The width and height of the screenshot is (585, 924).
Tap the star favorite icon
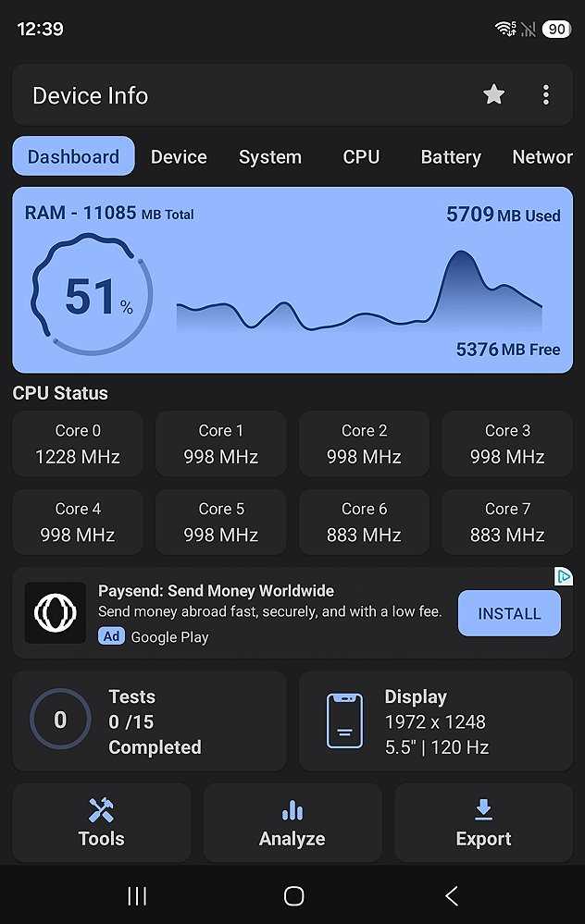click(493, 94)
